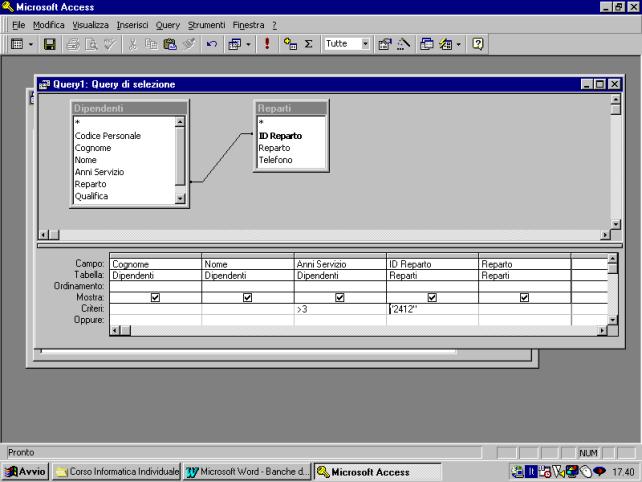
Task: Click the Paste clipboard icon
Action: click(170, 44)
